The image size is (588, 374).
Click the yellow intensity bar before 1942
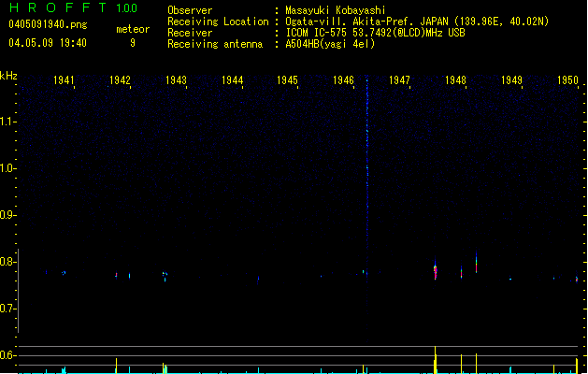pos(116,366)
